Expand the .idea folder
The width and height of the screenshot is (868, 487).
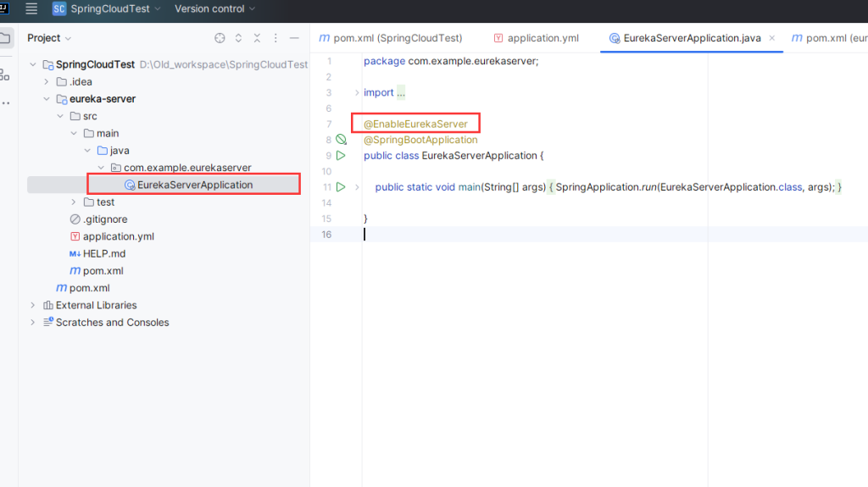(47, 82)
